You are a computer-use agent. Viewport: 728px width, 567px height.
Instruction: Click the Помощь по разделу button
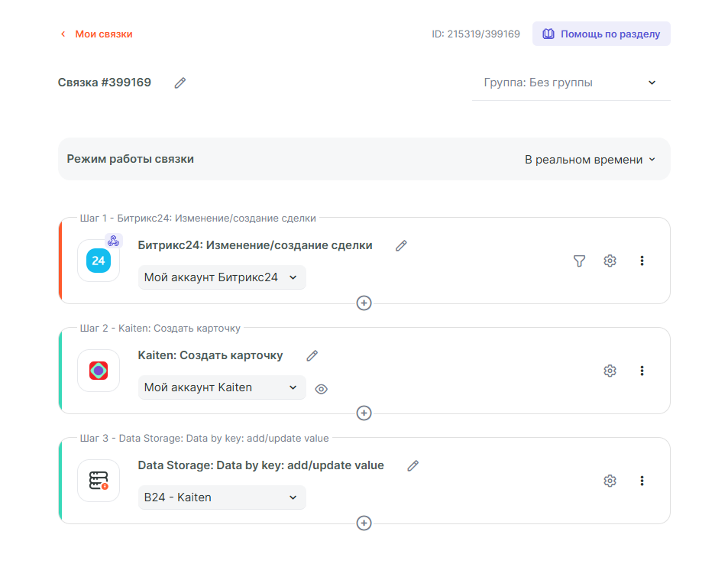coord(601,34)
